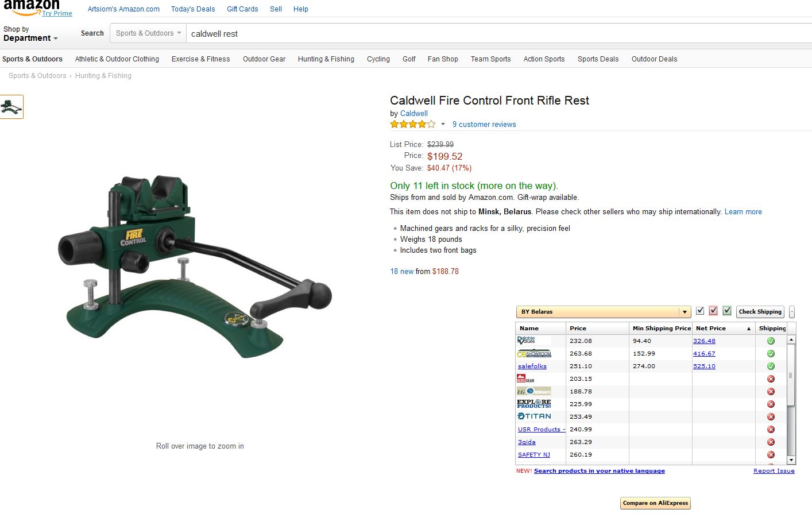Click the caldwell rest search field
The width and height of the screenshot is (812, 525).
pos(494,34)
